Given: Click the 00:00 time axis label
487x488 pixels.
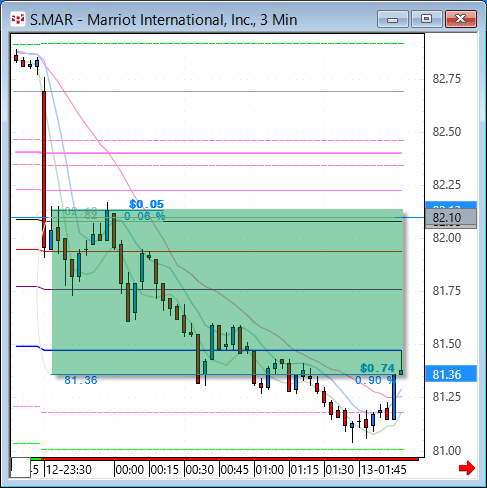Looking at the screenshot, I should coord(130,470).
